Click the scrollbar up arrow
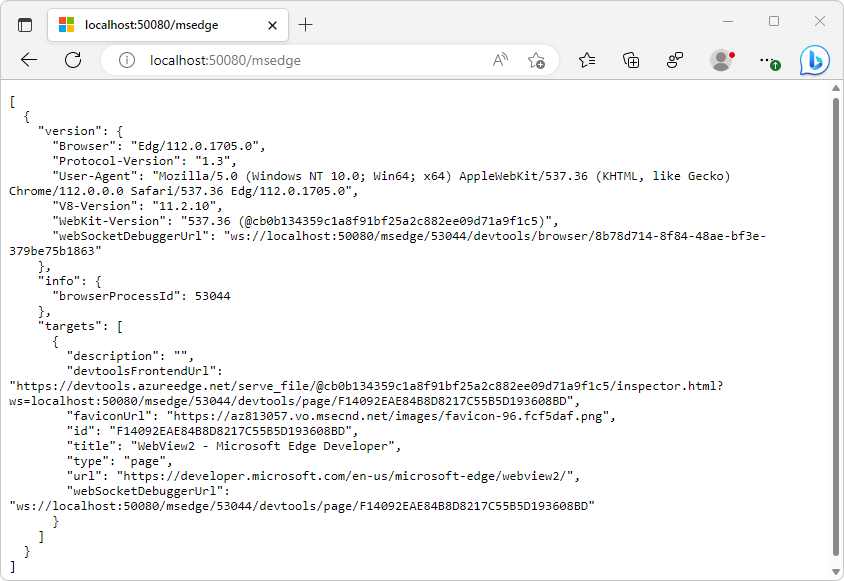The image size is (844, 581). click(x=836, y=89)
